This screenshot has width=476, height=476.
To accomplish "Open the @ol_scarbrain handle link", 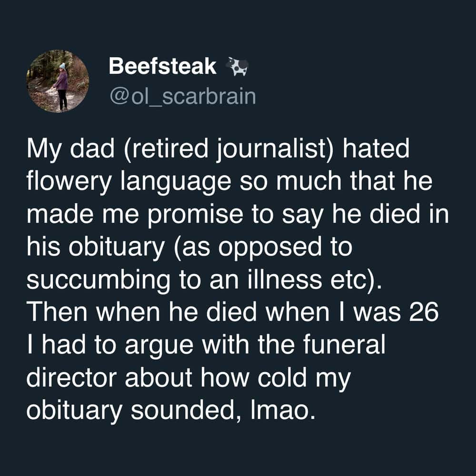I will (182, 96).
